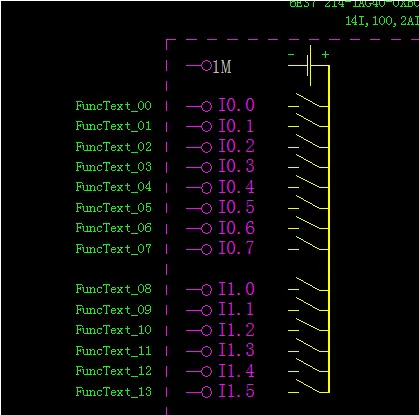The image size is (419, 415).
Task: Click the I1.5 input address text
Action: [236, 391]
